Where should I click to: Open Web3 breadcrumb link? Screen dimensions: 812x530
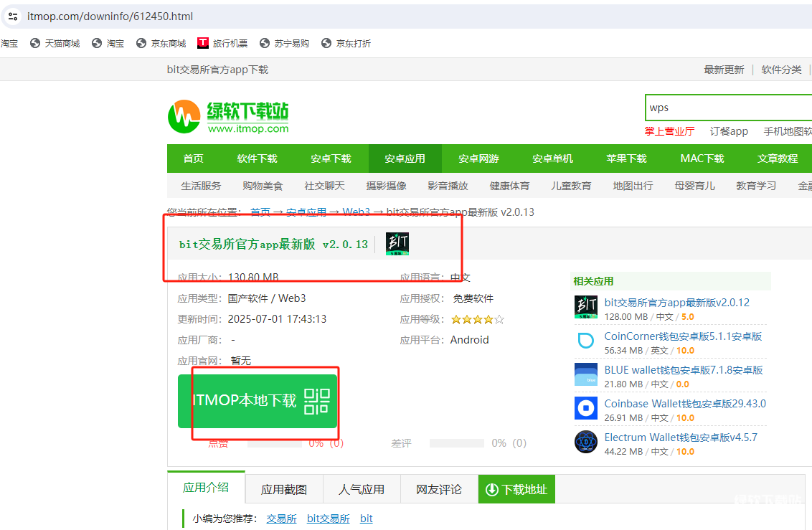pyautogui.click(x=356, y=212)
